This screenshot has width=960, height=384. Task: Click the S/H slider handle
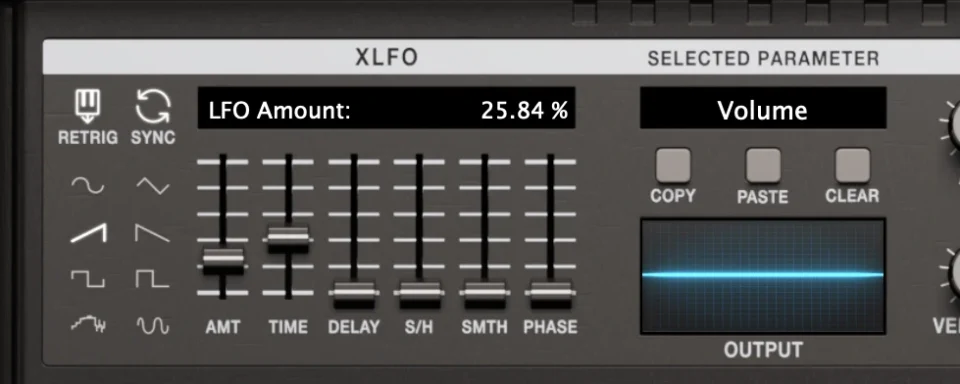coord(419,295)
